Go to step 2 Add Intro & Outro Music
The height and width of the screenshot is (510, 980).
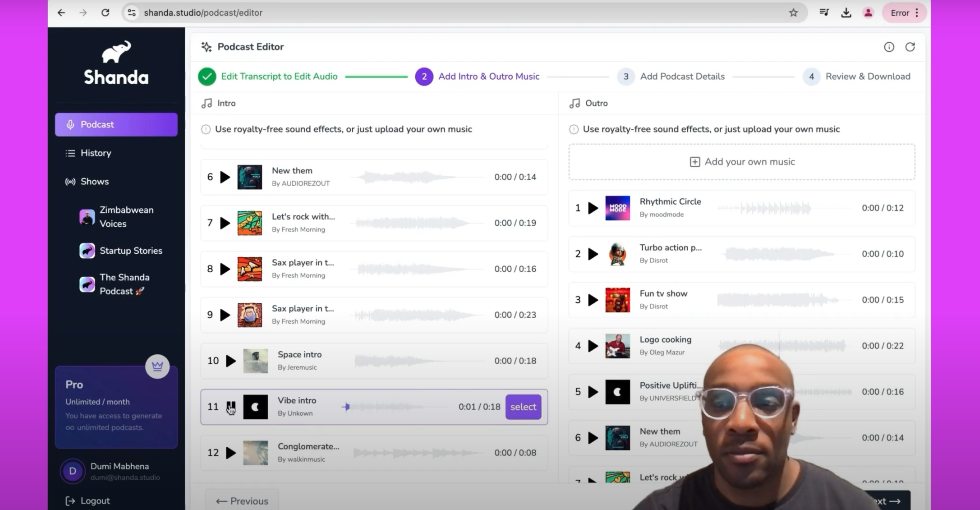point(477,76)
